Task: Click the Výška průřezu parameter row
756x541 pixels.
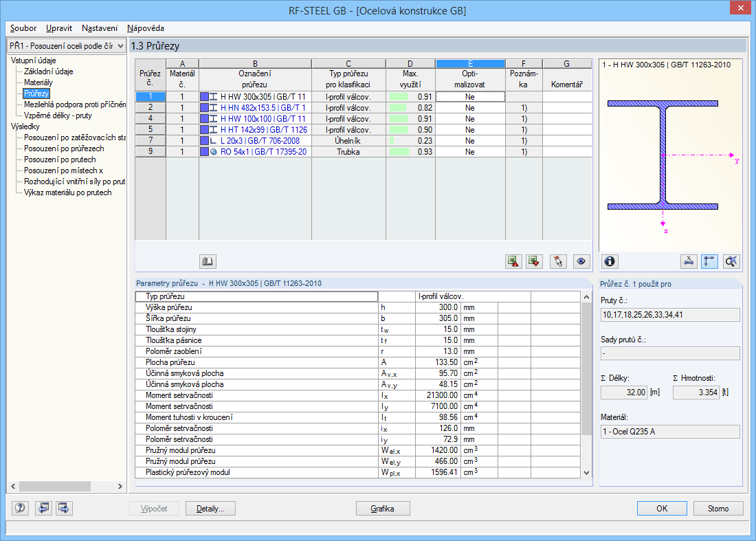Action: click(358, 308)
